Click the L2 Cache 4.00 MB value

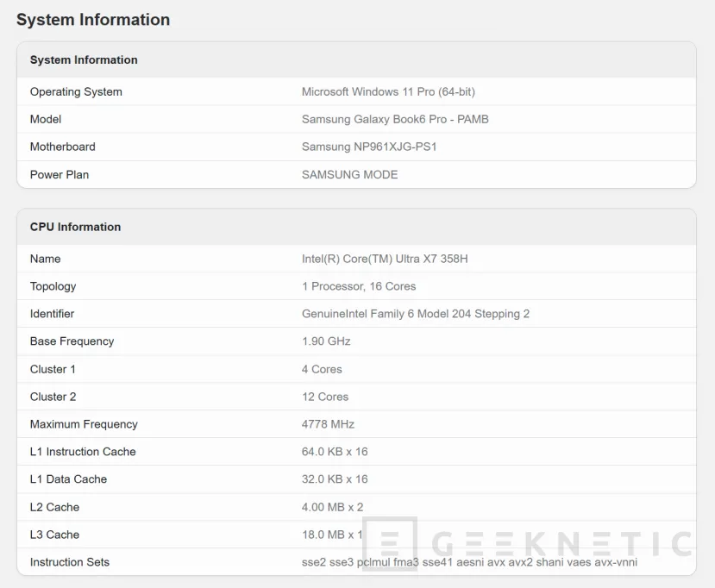pyautogui.click(x=329, y=507)
